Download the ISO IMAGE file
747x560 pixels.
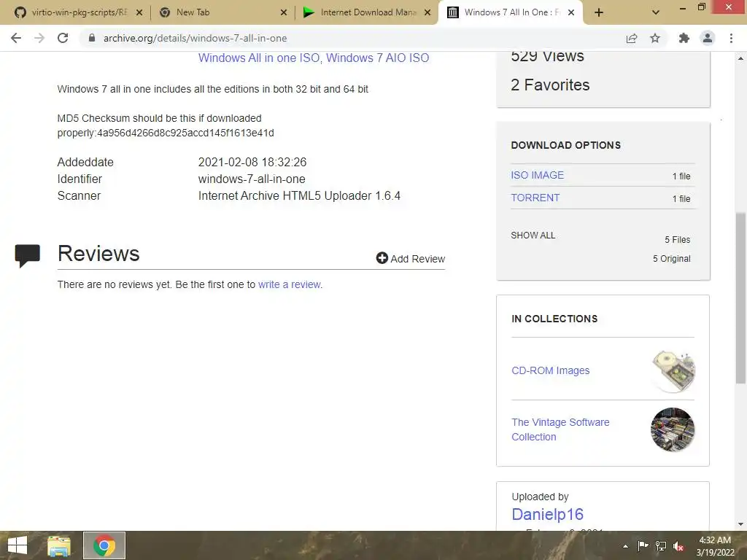(538, 175)
